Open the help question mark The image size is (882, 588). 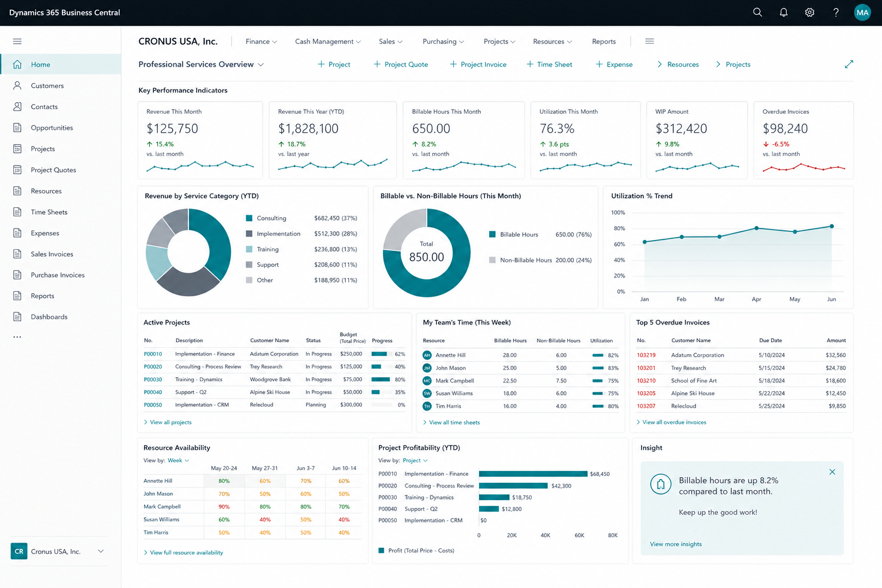tap(836, 12)
